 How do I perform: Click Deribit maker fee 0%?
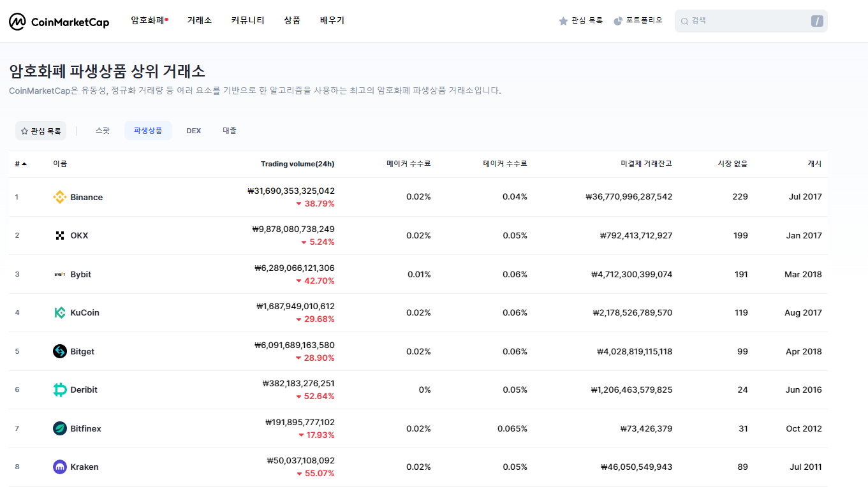pos(425,389)
